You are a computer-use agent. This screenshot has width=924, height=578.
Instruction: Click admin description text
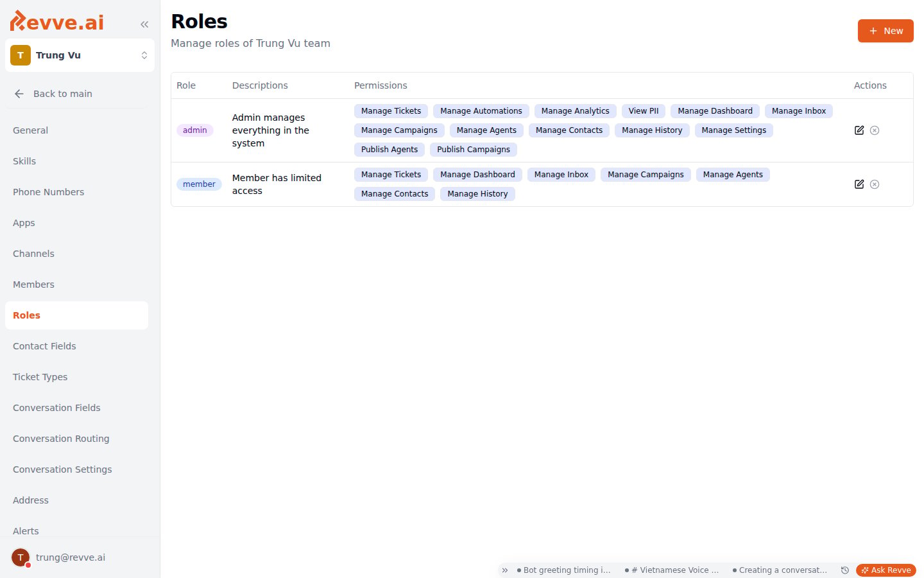pyautogui.click(x=271, y=130)
